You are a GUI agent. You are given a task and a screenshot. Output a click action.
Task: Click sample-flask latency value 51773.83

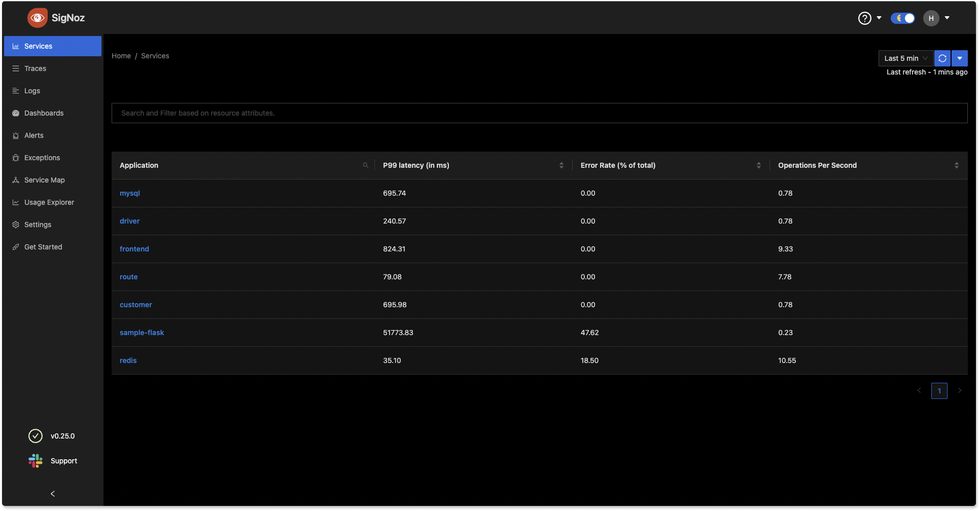pyautogui.click(x=398, y=333)
